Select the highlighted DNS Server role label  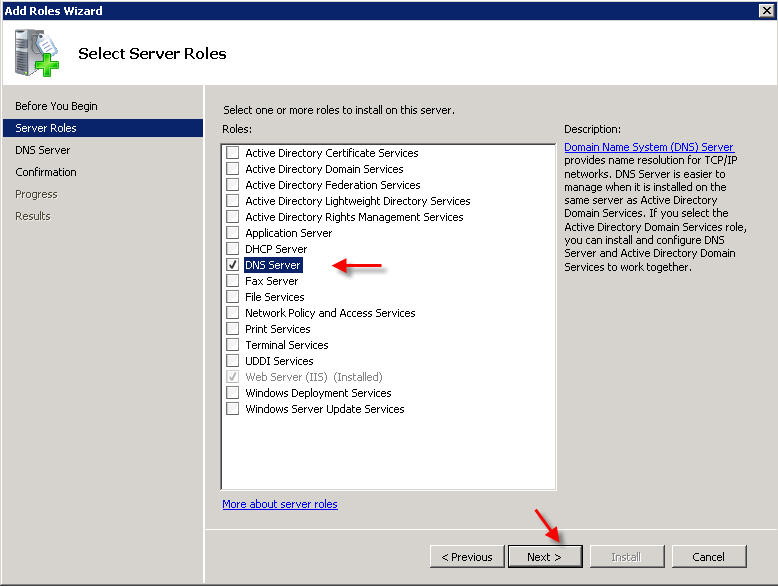[x=273, y=265]
